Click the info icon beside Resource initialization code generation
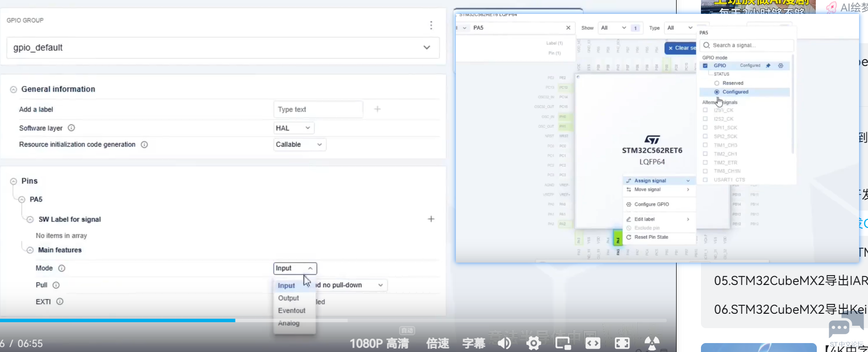This screenshot has height=352, width=868. click(x=144, y=144)
